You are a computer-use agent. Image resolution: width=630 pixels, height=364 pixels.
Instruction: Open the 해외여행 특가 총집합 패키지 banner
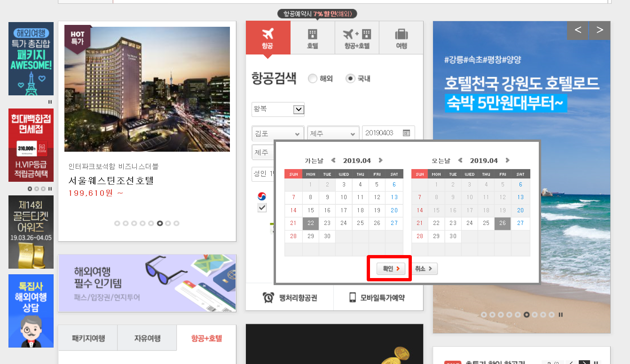pos(31,59)
